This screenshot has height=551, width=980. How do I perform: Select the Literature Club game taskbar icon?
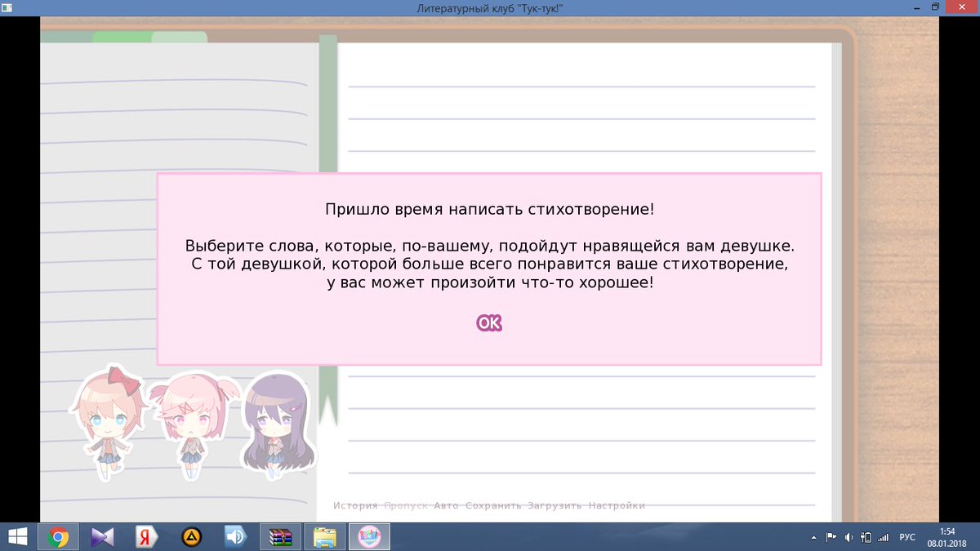(370, 536)
